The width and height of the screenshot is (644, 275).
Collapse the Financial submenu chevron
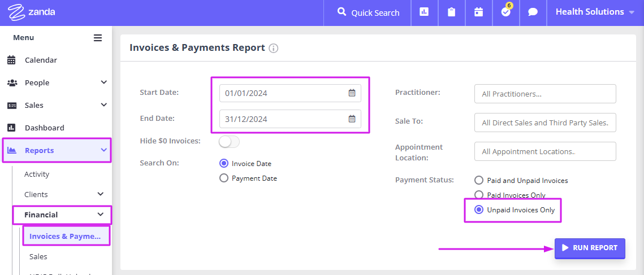click(100, 214)
